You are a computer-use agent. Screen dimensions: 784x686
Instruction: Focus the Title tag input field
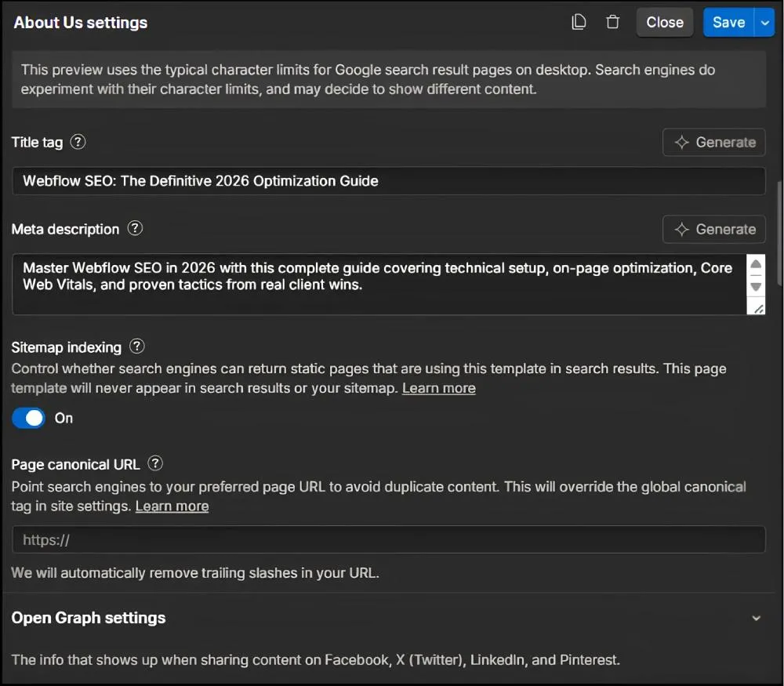[x=389, y=181]
